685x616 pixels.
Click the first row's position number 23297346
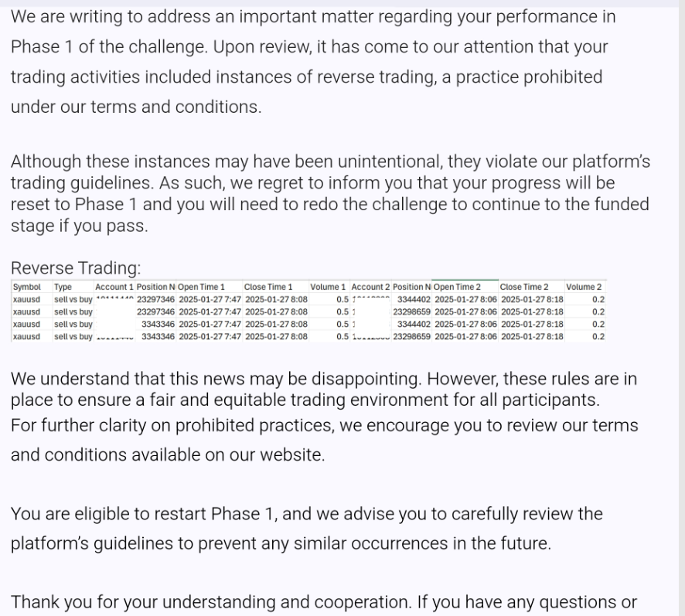[156, 299]
